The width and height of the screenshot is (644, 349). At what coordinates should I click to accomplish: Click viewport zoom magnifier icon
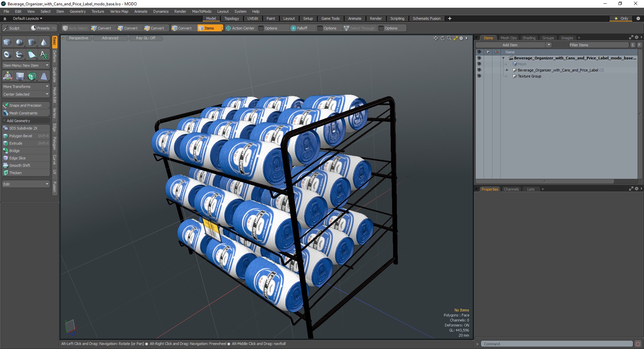(x=449, y=38)
